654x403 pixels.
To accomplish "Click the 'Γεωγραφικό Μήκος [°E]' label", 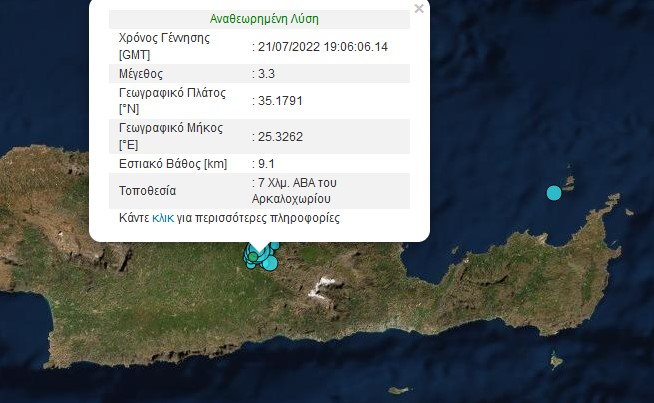I will pos(170,136).
